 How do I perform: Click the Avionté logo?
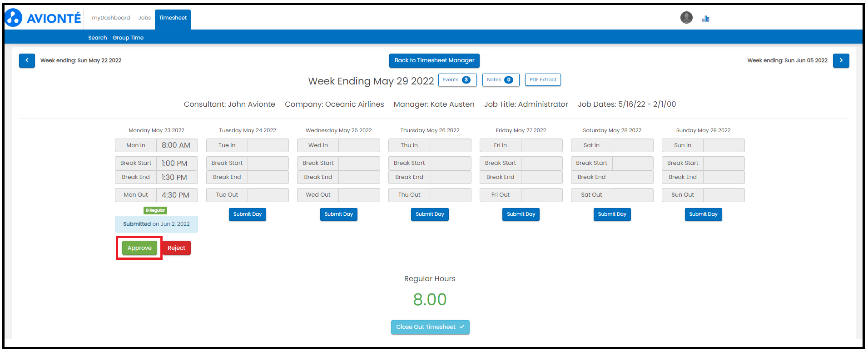[x=43, y=18]
